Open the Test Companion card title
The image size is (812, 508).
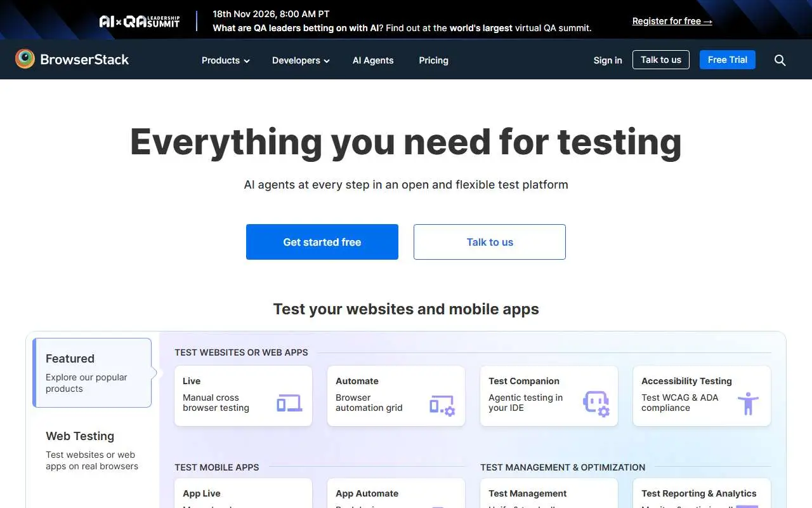pos(524,381)
